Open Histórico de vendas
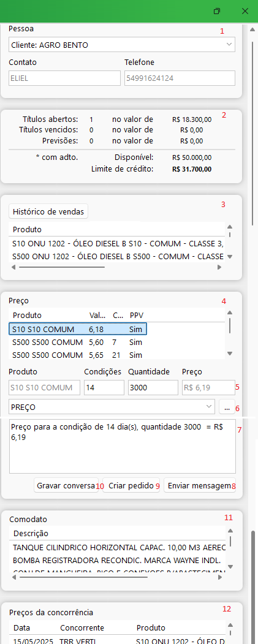 [48, 212]
